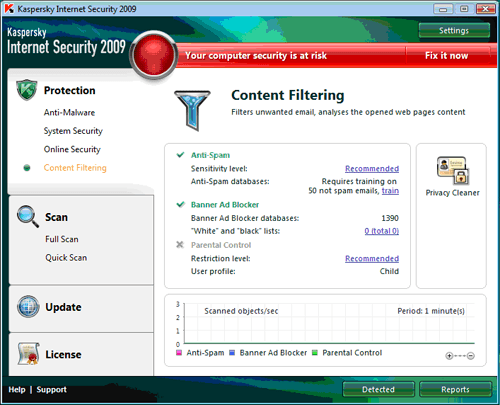Enable Parental Control via the X mark

click(x=180, y=245)
